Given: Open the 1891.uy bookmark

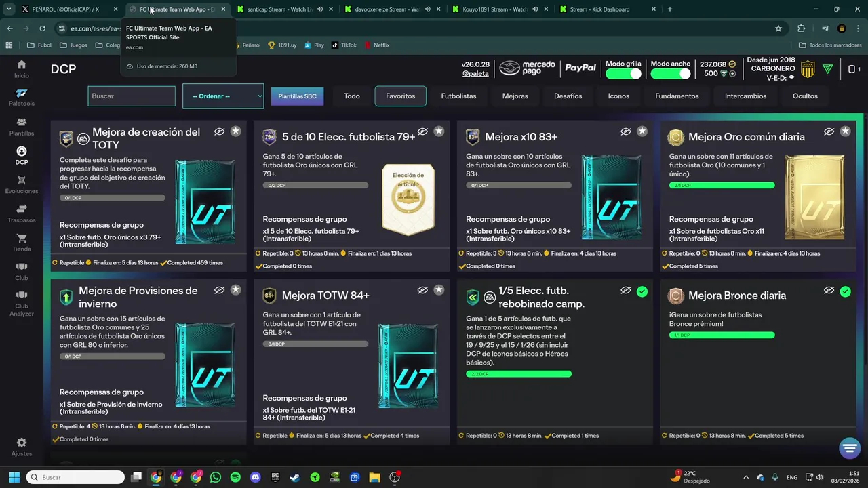Looking at the screenshot, I should [x=282, y=45].
